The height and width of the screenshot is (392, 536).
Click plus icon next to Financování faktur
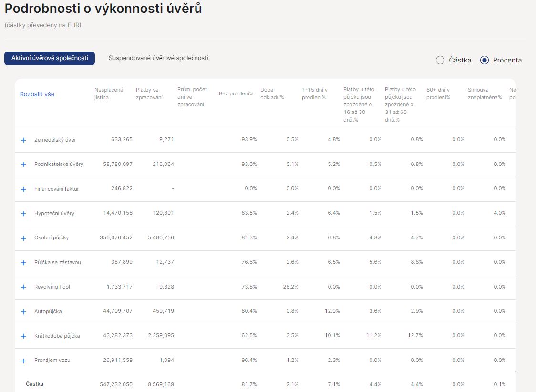pos(23,189)
